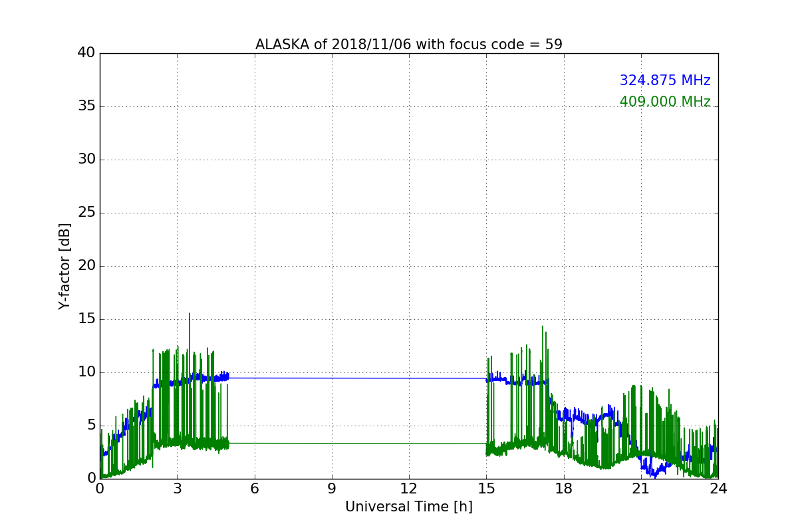Click the x-axis tick label 15
798x532 pixels.
[486, 488]
